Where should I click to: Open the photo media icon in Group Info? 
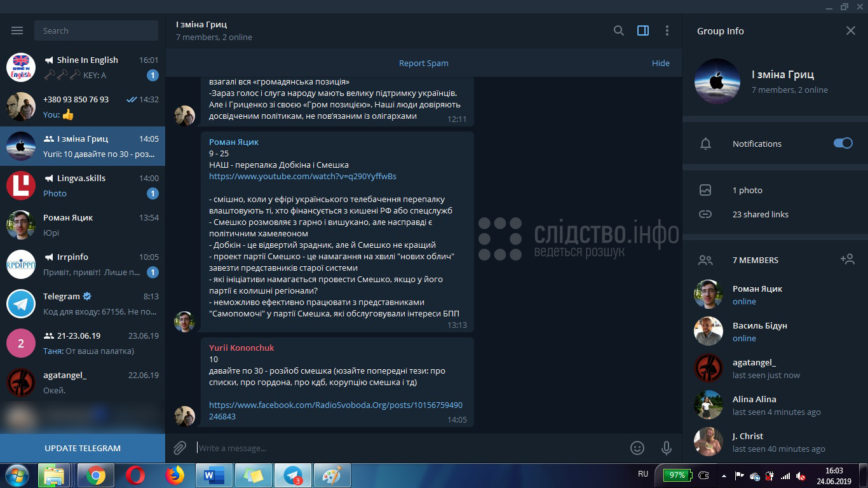point(705,190)
